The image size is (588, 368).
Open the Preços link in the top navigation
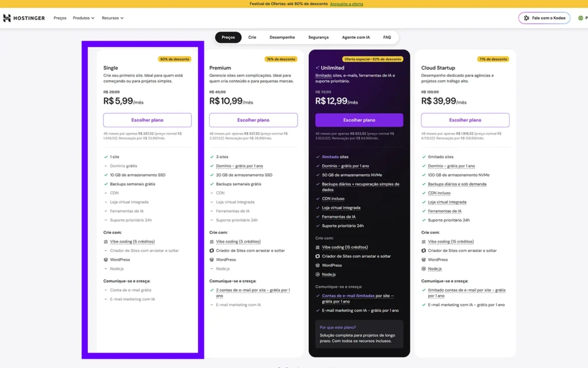60,18
